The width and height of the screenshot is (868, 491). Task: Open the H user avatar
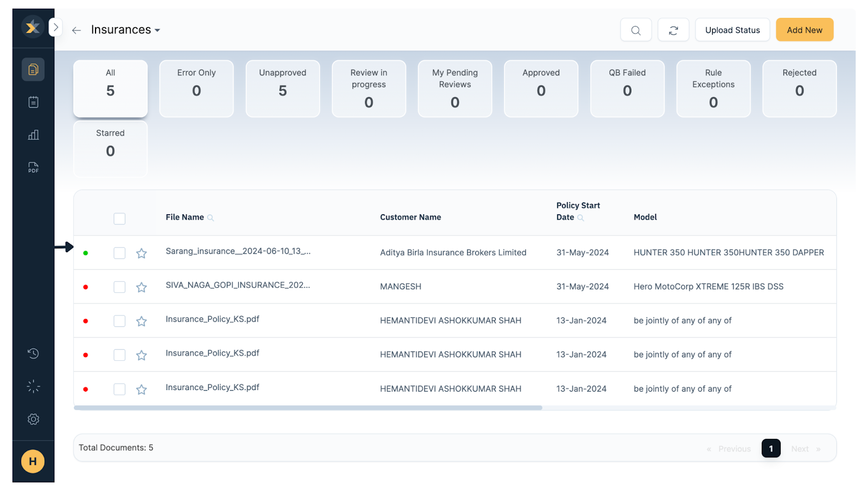click(x=33, y=461)
